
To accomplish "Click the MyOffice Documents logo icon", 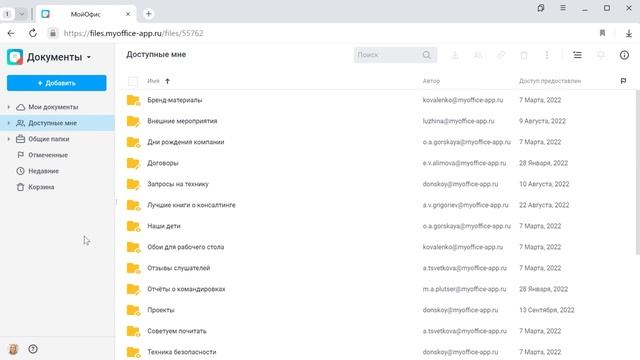I will tap(15, 57).
